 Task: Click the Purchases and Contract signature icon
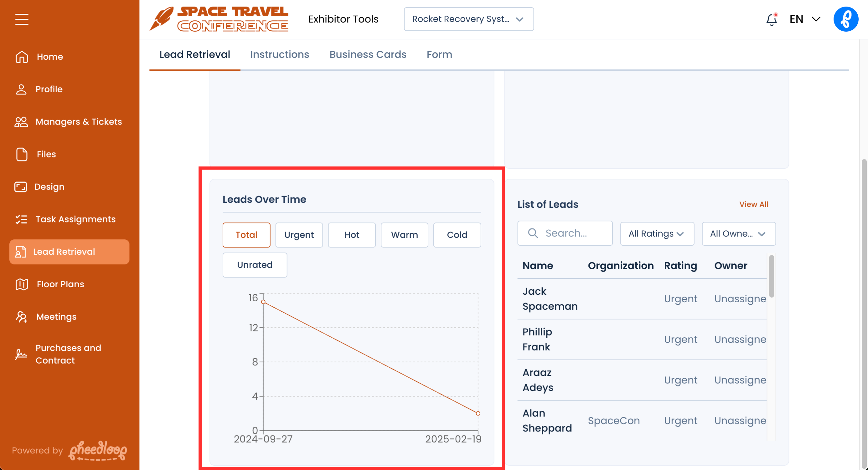(x=21, y=354)
